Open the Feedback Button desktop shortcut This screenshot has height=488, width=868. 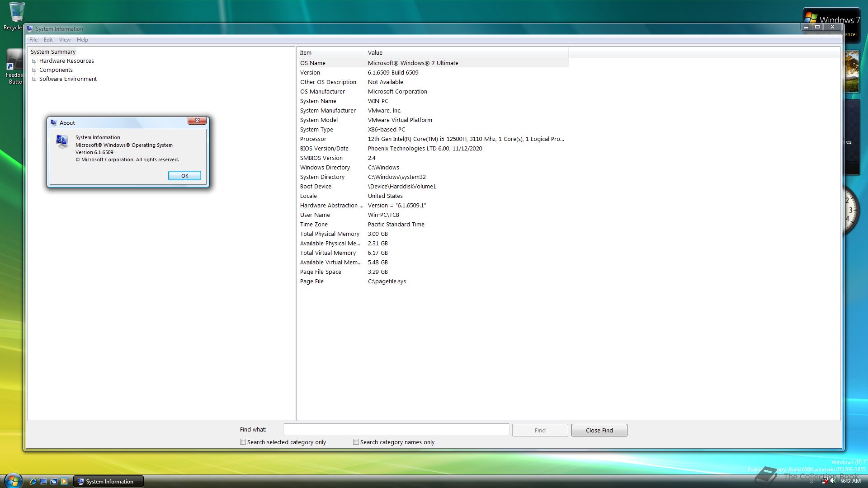tap(14, 67)
